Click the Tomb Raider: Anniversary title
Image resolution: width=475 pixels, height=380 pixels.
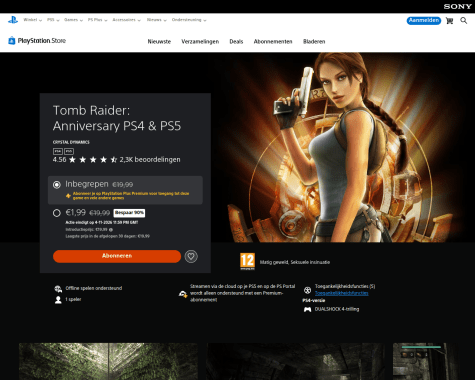click(117, 118)
